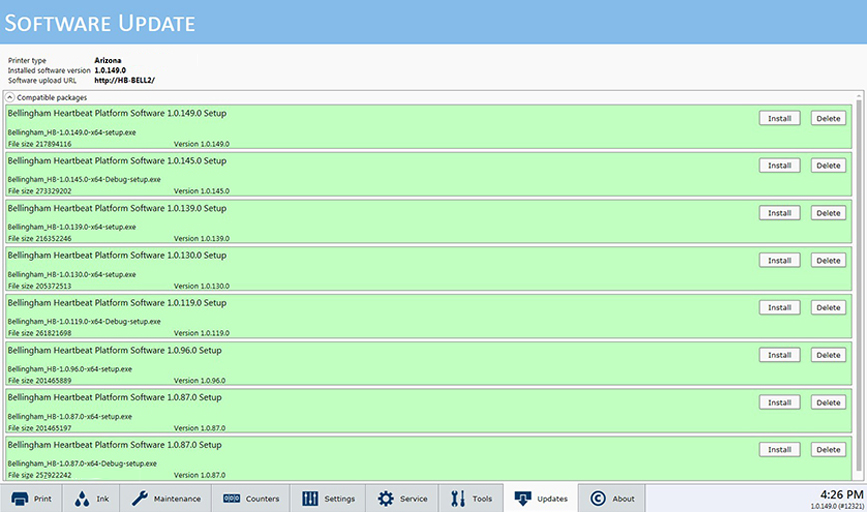The image size is (867, 512).
Task: Open Maintenance wrench icon
Action: [x=140, y=499]
